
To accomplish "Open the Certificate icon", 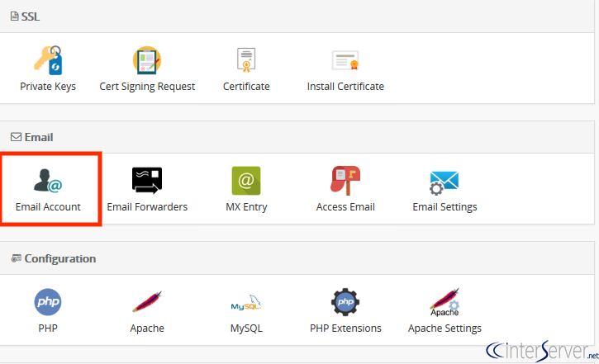I will [x=245, y=61].
